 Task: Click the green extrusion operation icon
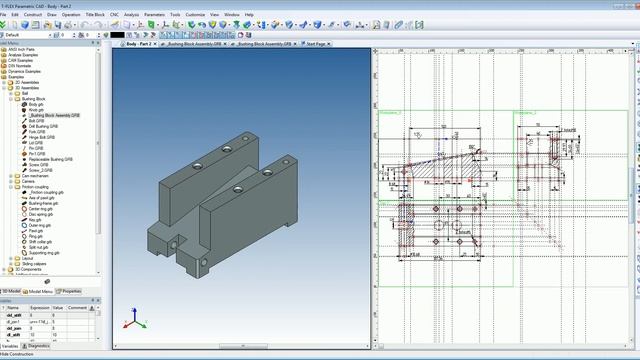click(191, 25)
